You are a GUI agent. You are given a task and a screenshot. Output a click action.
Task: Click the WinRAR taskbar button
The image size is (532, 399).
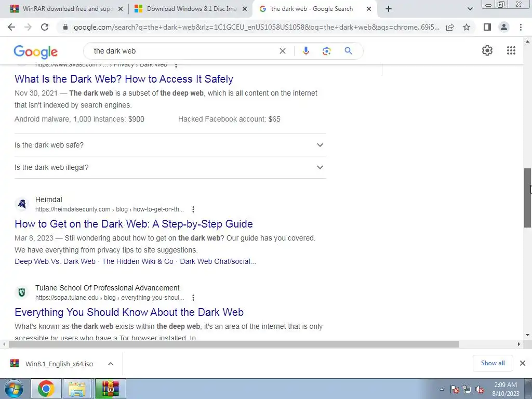(110, 389)
